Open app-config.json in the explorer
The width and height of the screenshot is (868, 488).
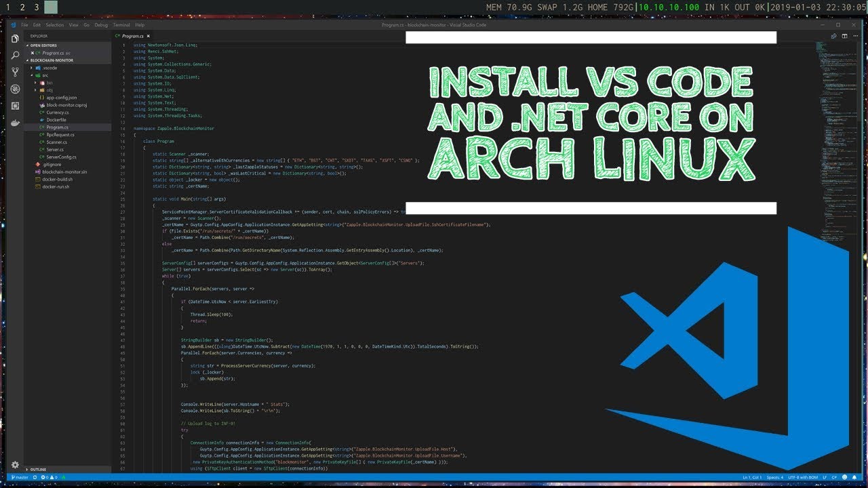pyautogui.click(x=61, y=98)
